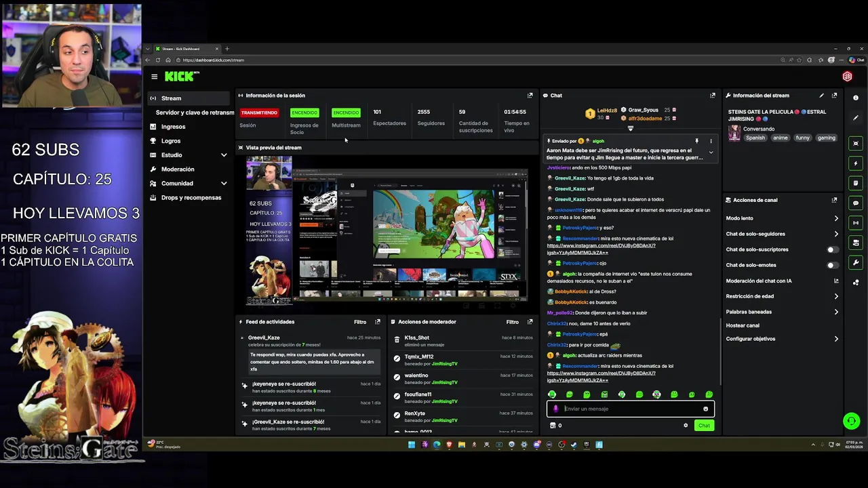868x488 pixels.
Task: Expand the Comunidad sidebar section
Action: 224,184
